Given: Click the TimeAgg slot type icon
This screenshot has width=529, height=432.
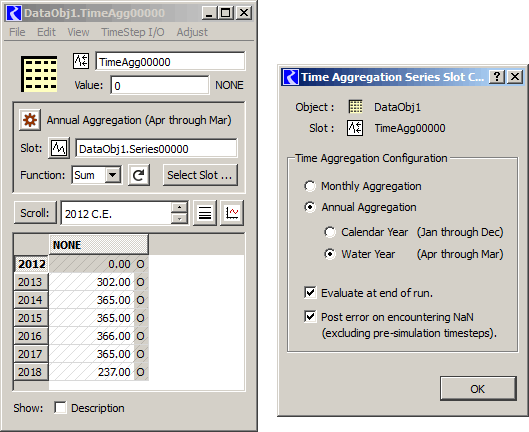Looking at the screenshot, I should (x=81, y=61).
